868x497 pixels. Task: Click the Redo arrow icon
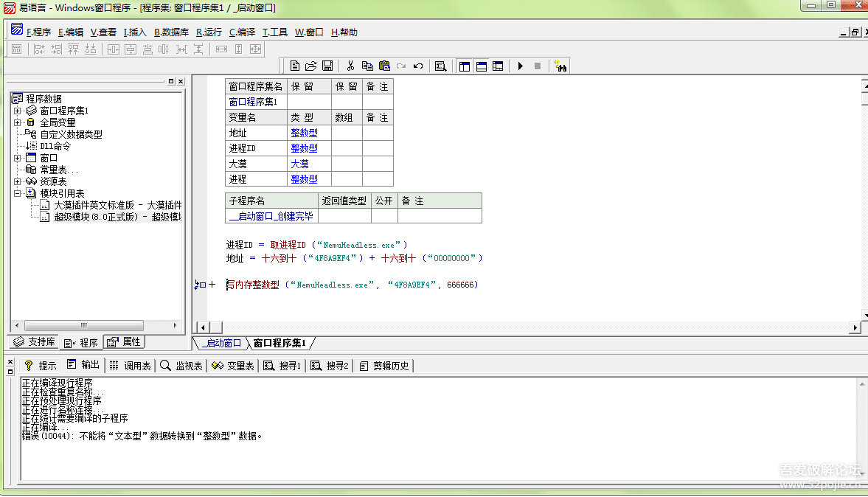click(x=401, y=66)
